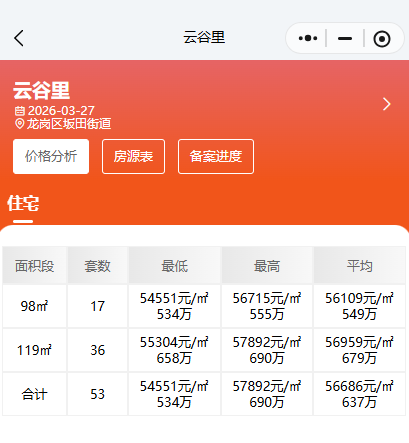The image size is (409, 443).
Task: Select the 住宅 category tab
Action: click(x=23, y=203)
